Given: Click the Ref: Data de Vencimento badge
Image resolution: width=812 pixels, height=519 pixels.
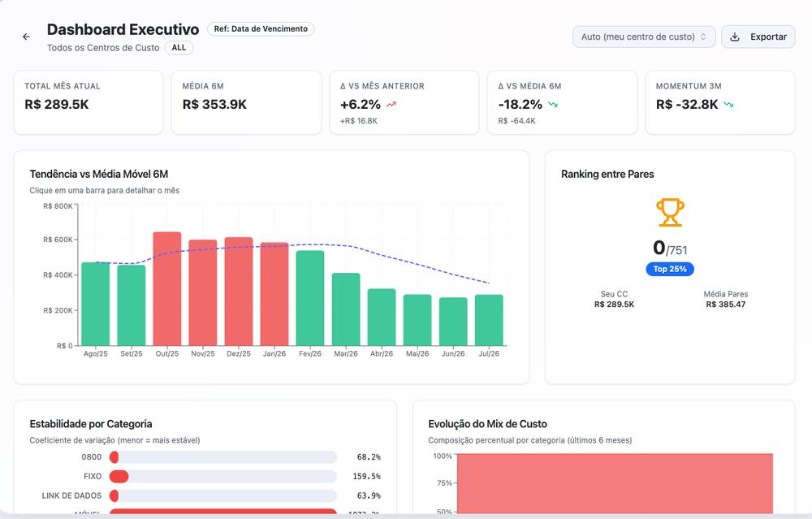Looking at the screenshot, I should point(261,29).
